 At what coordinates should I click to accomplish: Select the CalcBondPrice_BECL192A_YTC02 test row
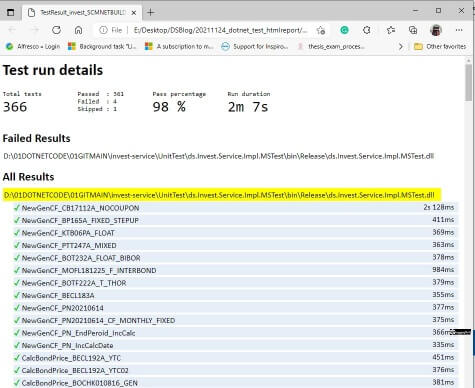point(236,370)
